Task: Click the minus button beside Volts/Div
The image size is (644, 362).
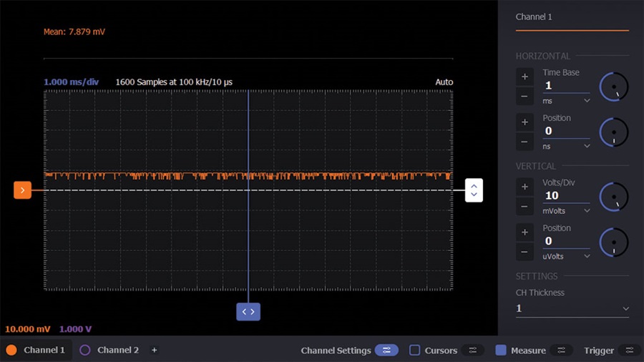Action: coord(525,207)
